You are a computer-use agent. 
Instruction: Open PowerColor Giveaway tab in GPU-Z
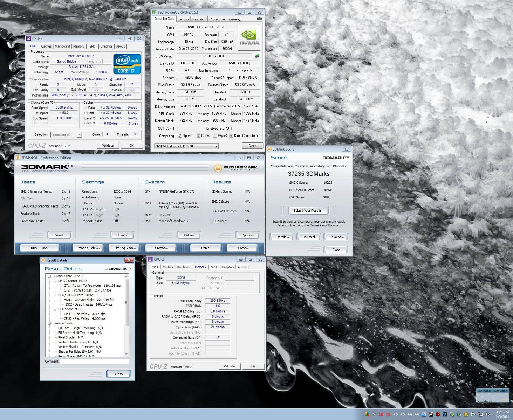pyautogui.click(x=225, y=19)
